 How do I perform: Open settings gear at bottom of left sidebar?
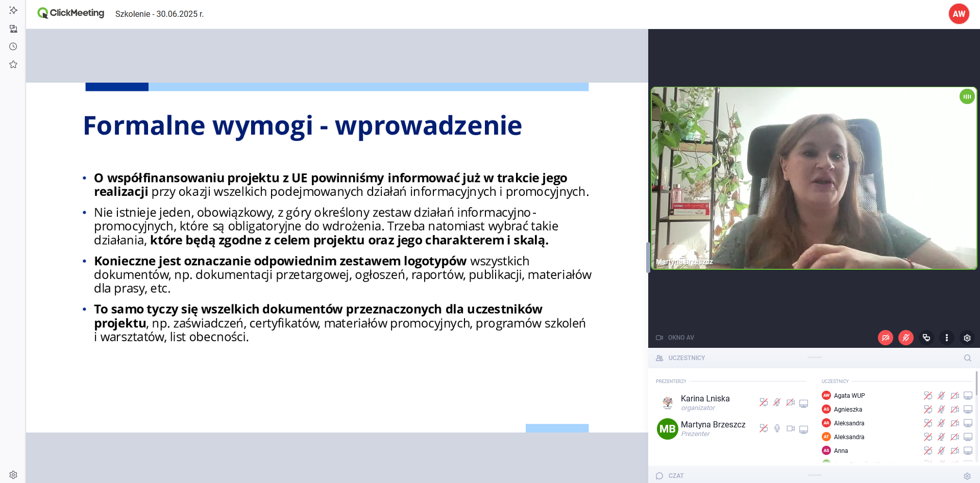(13, 475)
